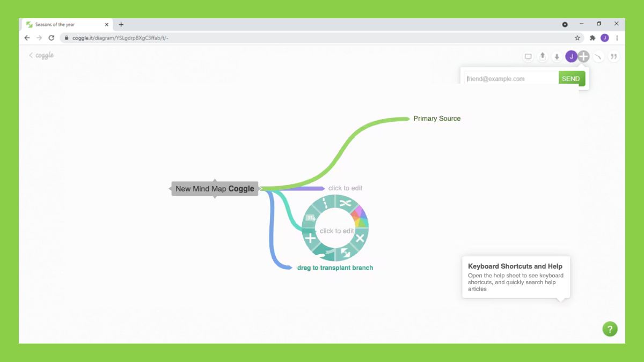This screenshot has width=644, height=362.
Task: Select the Seasons of the year browser tab
Action: click(x=67, y=25)
